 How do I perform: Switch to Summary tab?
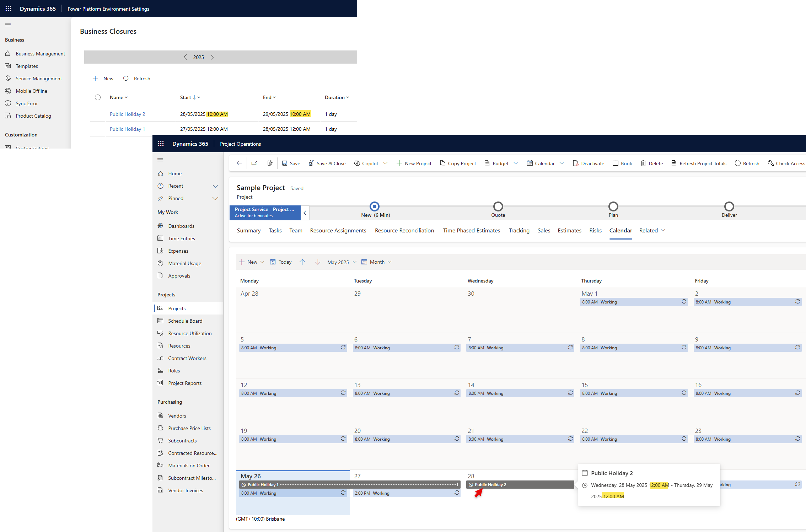pos(249,230)
